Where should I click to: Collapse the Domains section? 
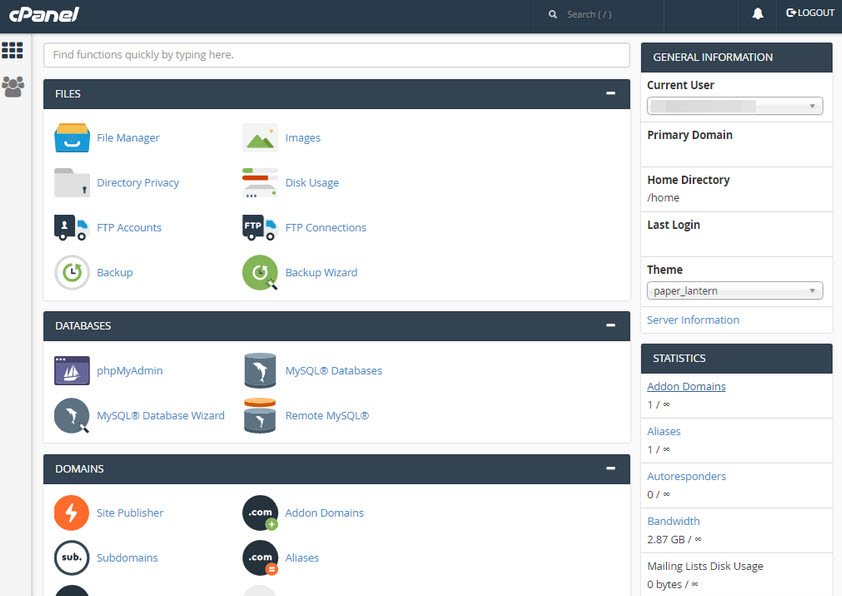point(610,469)
